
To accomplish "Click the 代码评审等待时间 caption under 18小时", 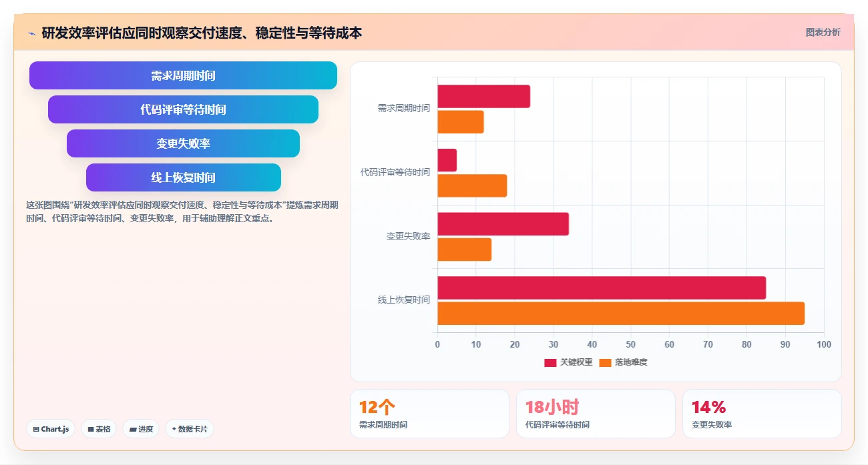I will tap(557, 425).
